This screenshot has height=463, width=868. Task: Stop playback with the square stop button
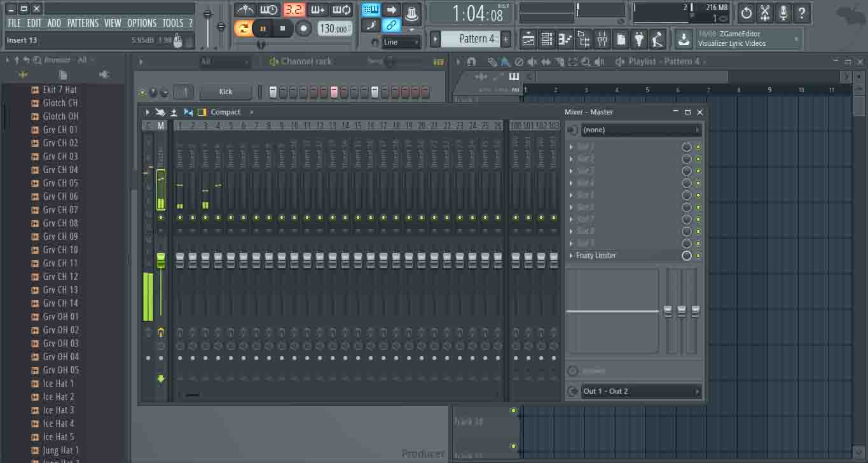point(283,29)
